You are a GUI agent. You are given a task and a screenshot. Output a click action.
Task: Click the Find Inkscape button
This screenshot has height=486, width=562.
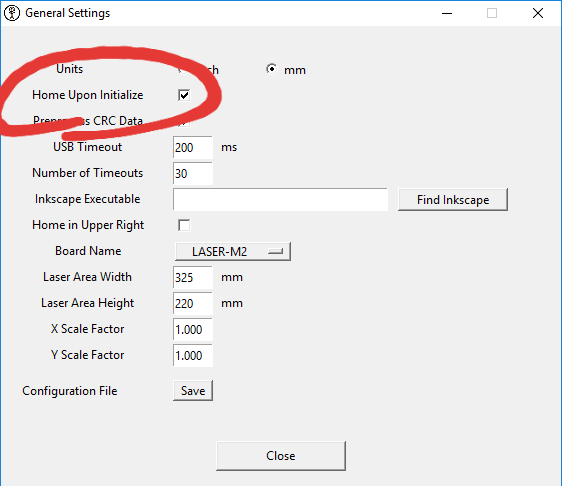[453, 199]
